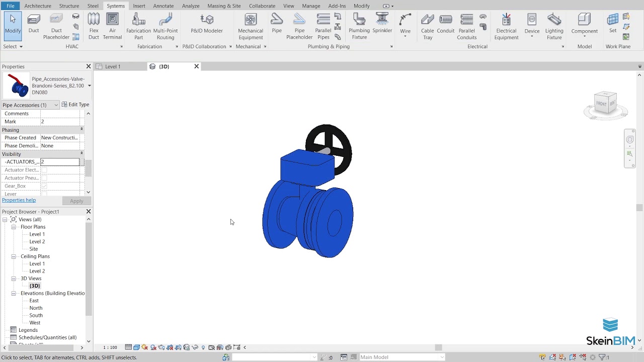Select the Pipe tool
644x362 pixels.
tap(277, 24)
